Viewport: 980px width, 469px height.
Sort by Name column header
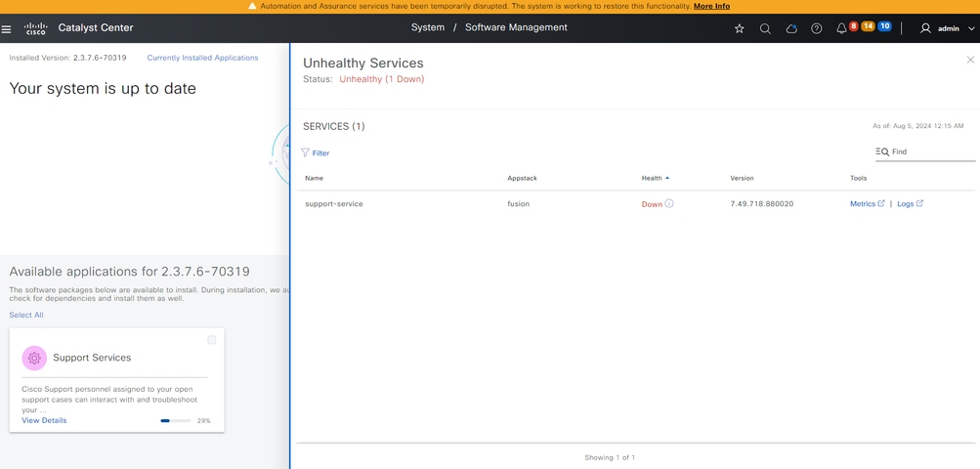314,178
